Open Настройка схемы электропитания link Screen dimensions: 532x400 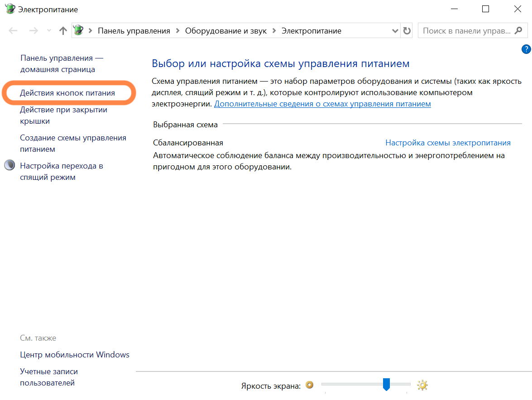(x=448, y=143)
